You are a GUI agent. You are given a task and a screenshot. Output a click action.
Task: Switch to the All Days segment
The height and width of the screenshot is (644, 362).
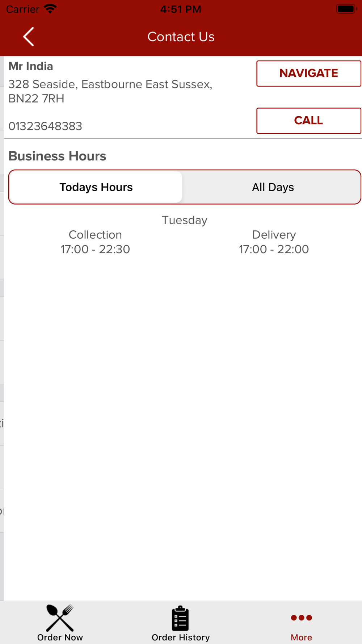pyautogui.click(x=273, y=187)
